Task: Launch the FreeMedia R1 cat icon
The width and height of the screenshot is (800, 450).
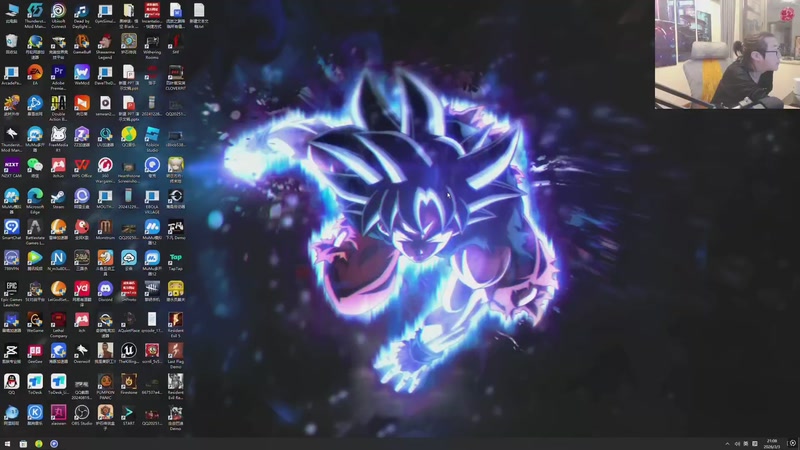Action: (x=58, y=139)
